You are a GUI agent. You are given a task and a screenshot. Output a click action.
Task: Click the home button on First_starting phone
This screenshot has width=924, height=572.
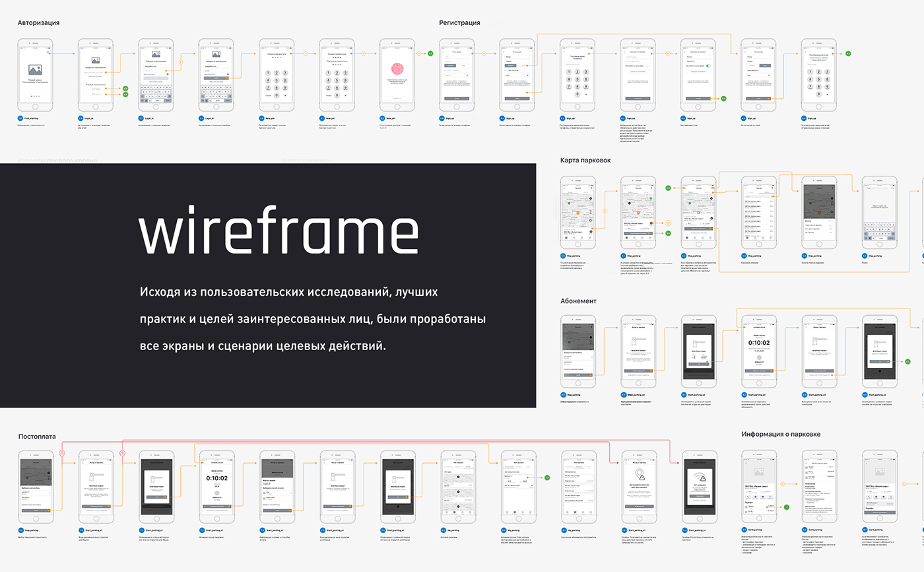[x=34, y=107]
